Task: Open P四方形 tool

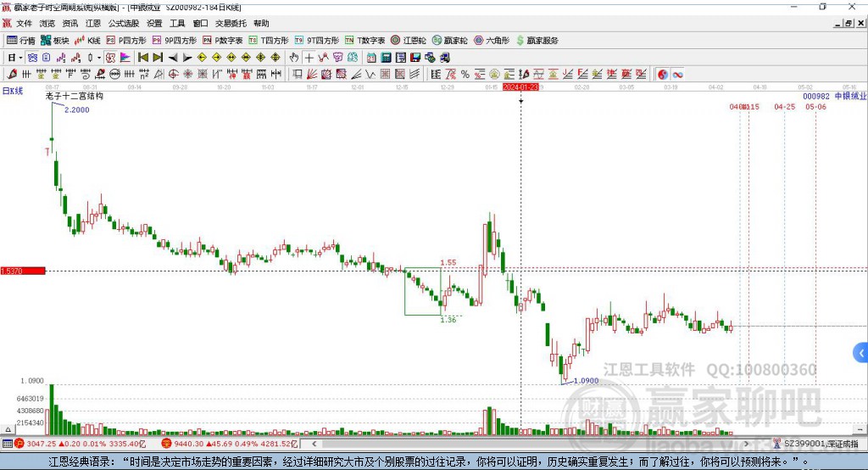Action: (126, 41)
